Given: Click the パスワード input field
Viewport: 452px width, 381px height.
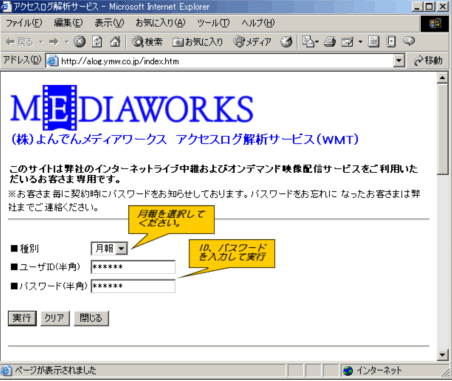Looking at the screenshot, I should coord(133,286).
